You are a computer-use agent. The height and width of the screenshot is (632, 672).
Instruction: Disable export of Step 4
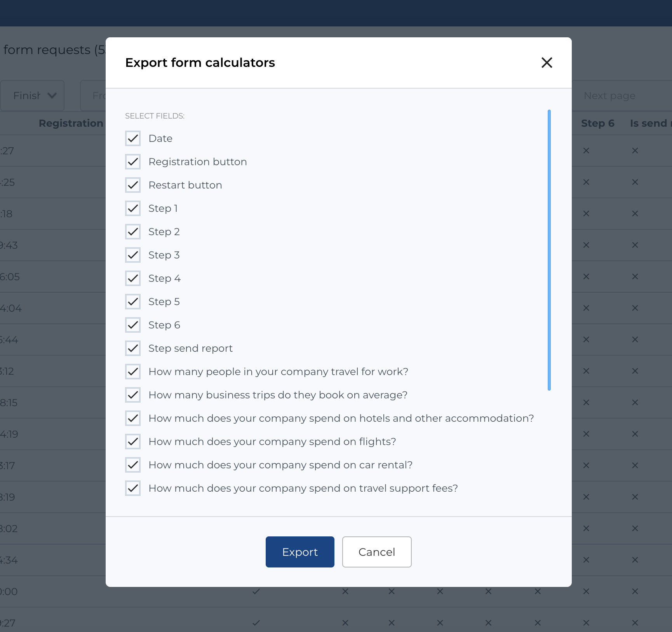coord(132,278)
